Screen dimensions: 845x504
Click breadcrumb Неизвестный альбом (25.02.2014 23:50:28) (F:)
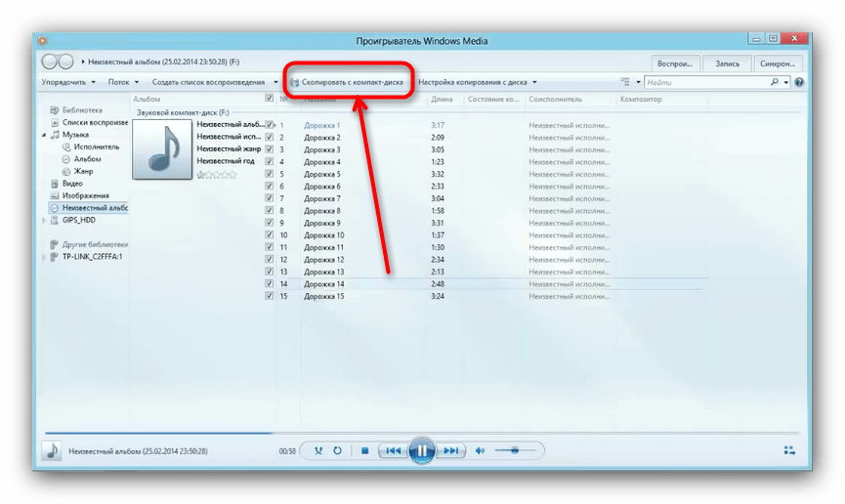coord(164,62)
